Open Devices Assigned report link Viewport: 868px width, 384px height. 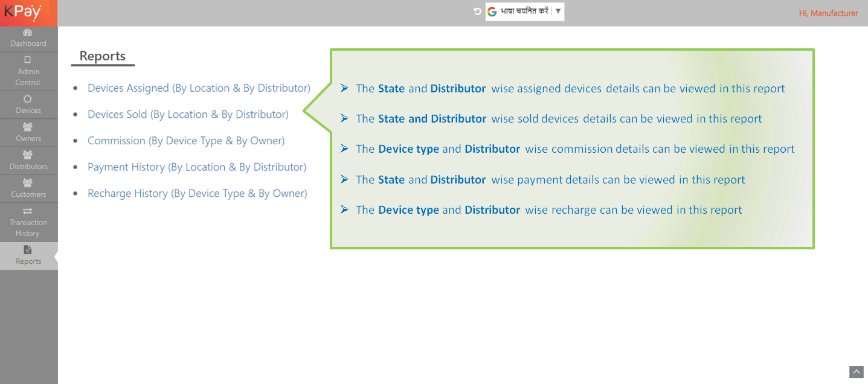[199, 88]
